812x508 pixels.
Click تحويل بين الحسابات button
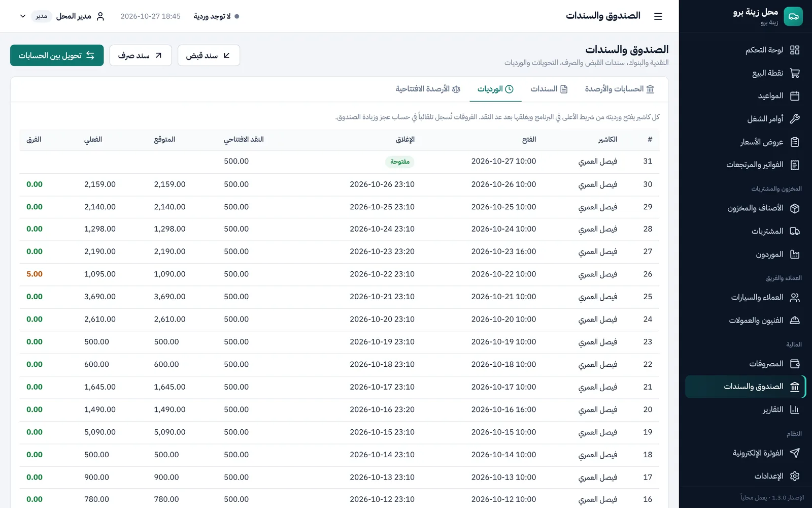pyautogui.click(x=57, y=55)
